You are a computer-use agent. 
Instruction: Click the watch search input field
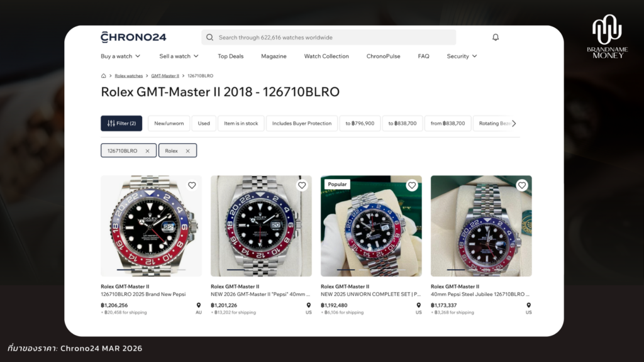tap(333, 38)
